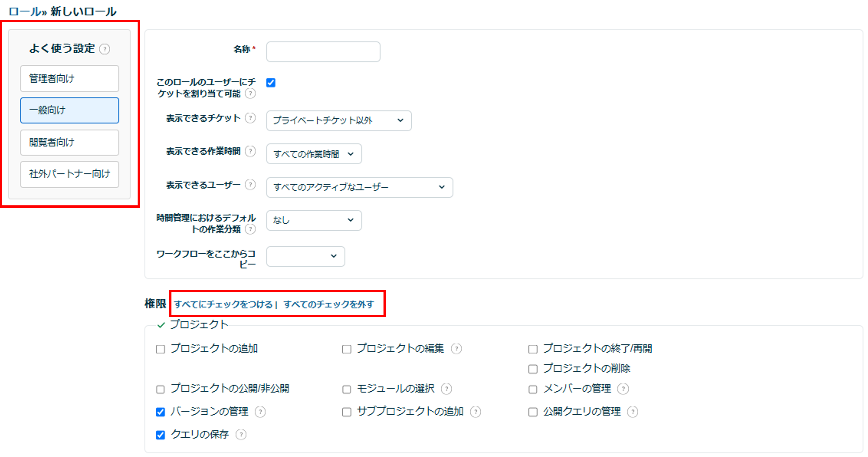Screen dimensions: 868x457
Task: Click help icon beside 表示できるチケット label
Action: coord(250,118)
